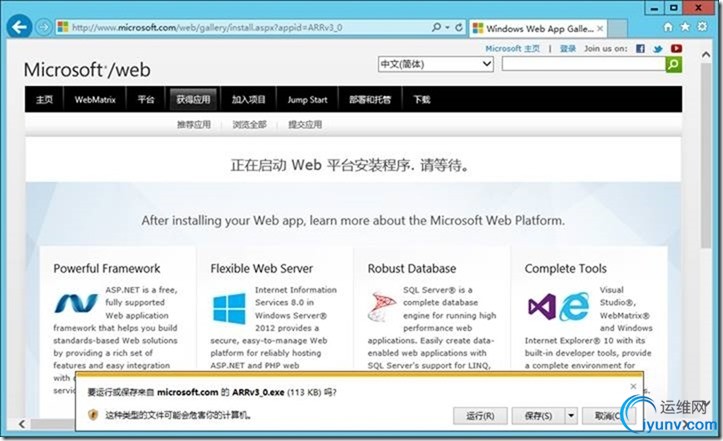Select the Windows Web App Gallery tab
The image size is (723, 441).
(538, 29)
